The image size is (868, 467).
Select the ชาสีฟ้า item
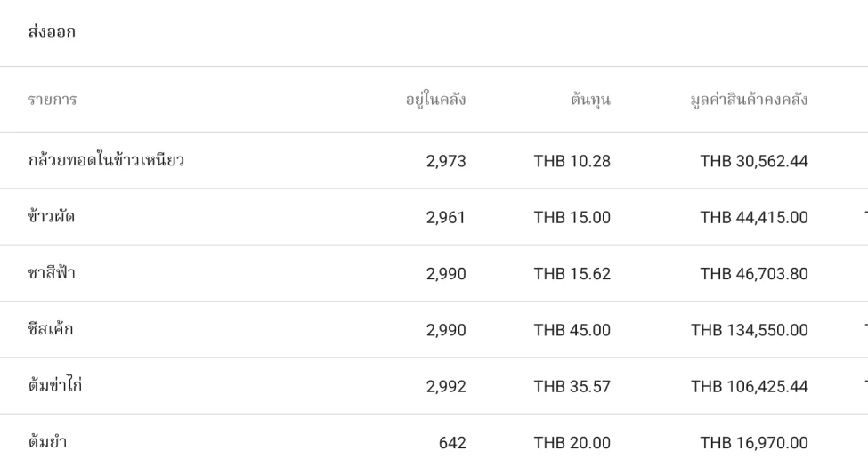[52, 273]
